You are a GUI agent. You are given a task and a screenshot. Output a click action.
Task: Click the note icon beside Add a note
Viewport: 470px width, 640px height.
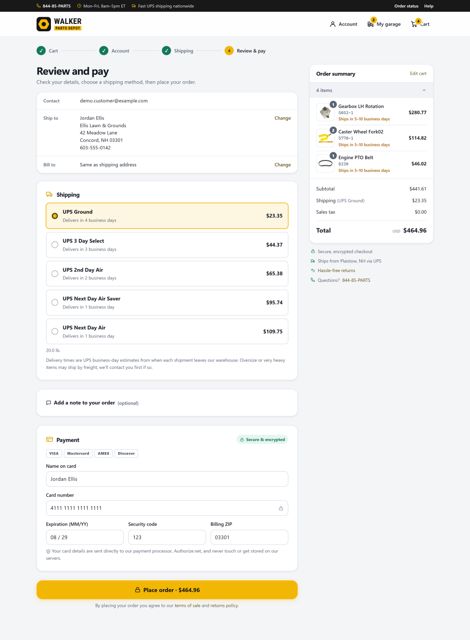49,403
